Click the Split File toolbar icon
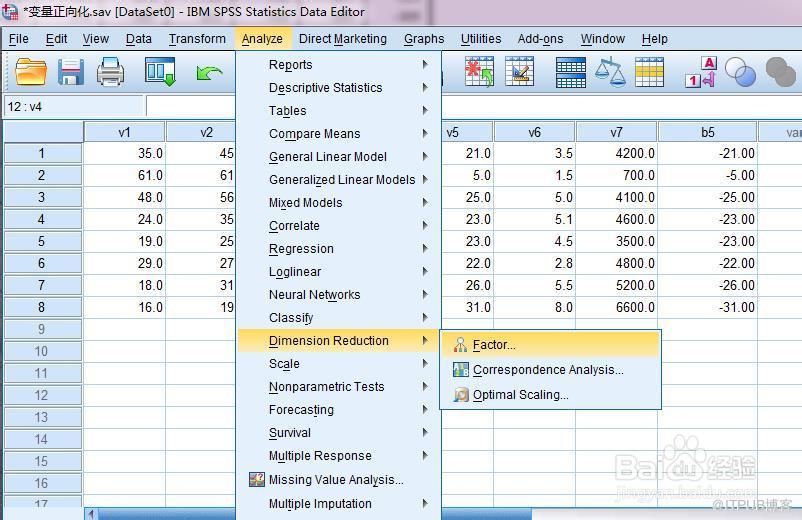 click(x=571, y=72)
